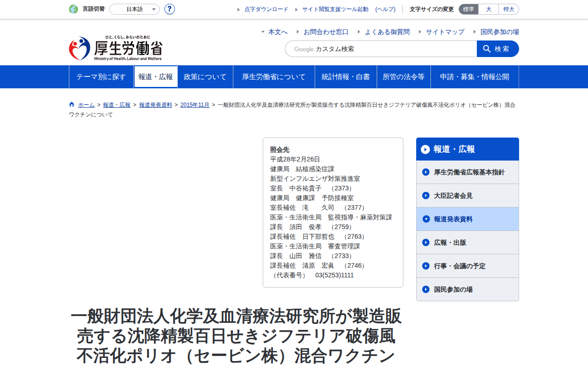Click the globe language icon
Viewport: 588px width, 368px height.
(73, 9)
